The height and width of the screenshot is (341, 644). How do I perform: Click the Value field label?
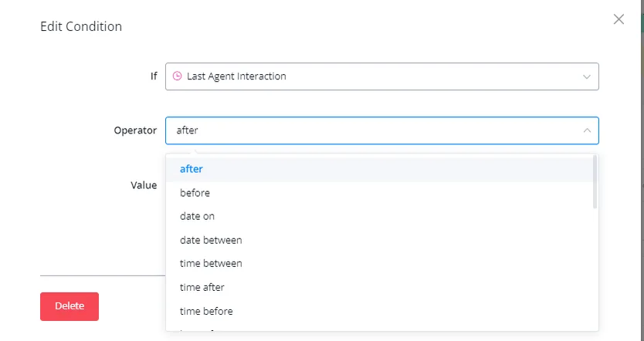[144, 185]
